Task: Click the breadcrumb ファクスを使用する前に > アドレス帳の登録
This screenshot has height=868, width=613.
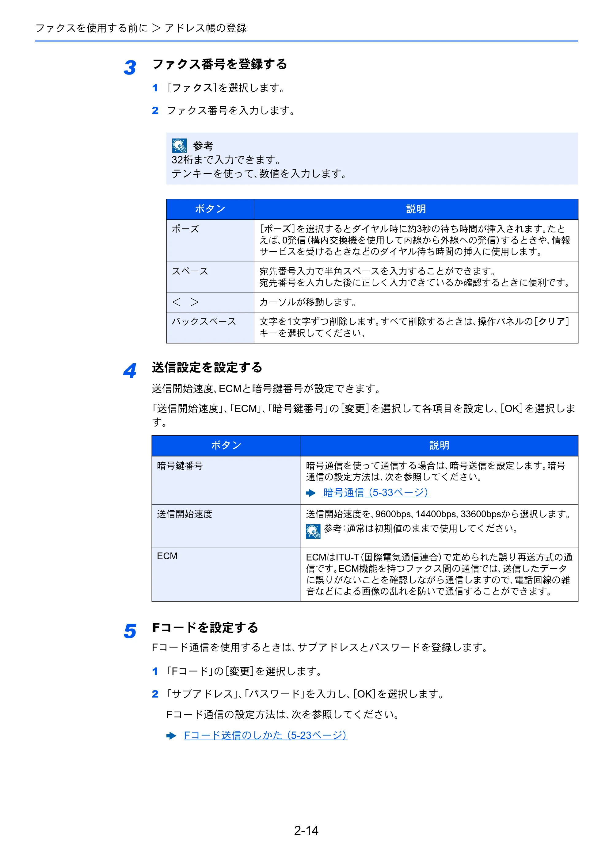Action: point(141,28)
